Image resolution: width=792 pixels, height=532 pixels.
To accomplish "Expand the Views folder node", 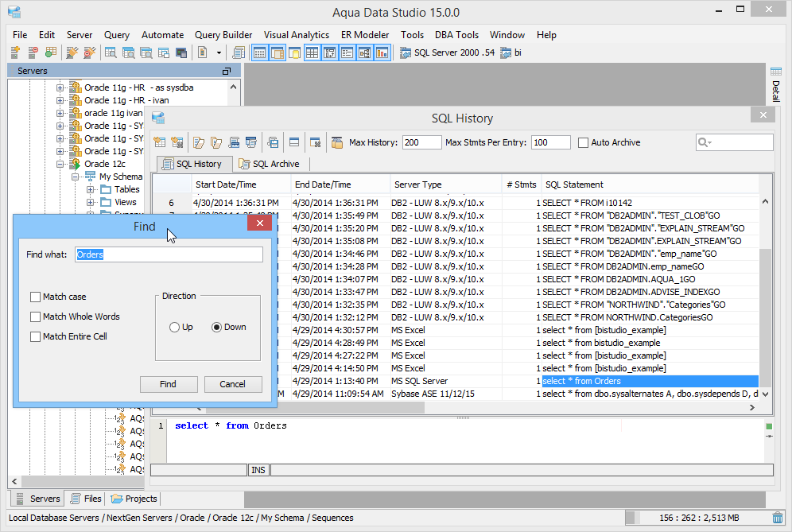I will pos(91,202).
